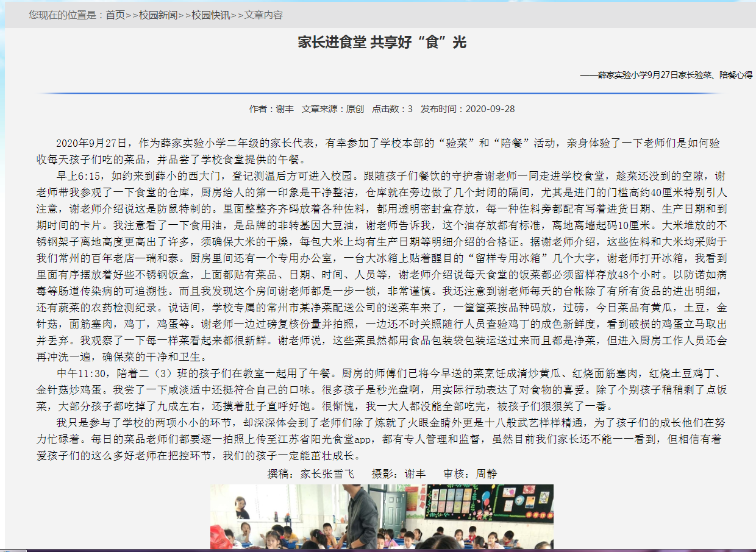Click the paragraph starting 我只是参与了学校的两项
This screenshot has width=756, height=552.
tap(382, 439)
